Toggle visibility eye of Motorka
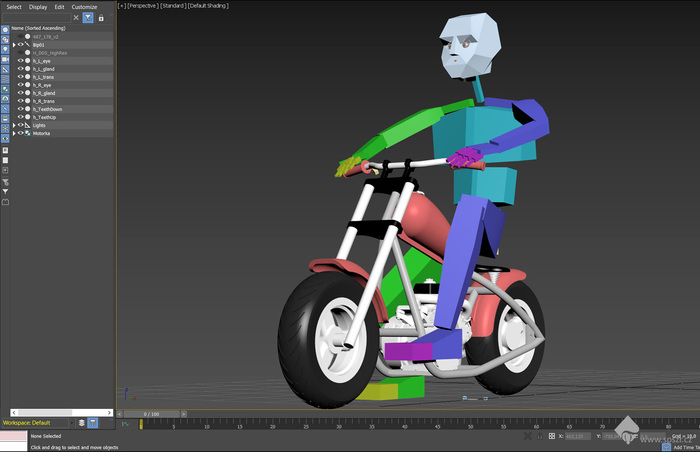The image size is (700, 452). tap(21, 133)
